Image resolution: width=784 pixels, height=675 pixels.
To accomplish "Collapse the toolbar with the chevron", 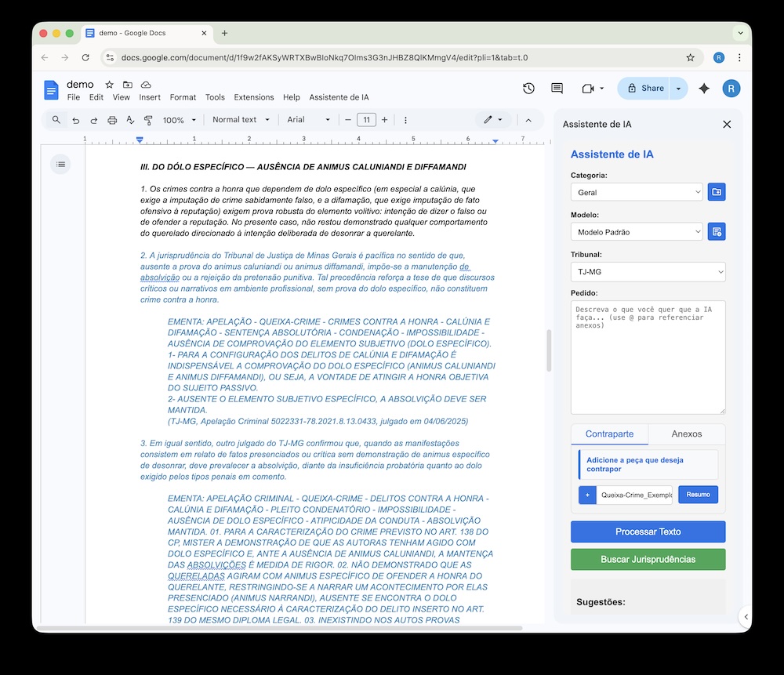I will coord(530,119).
